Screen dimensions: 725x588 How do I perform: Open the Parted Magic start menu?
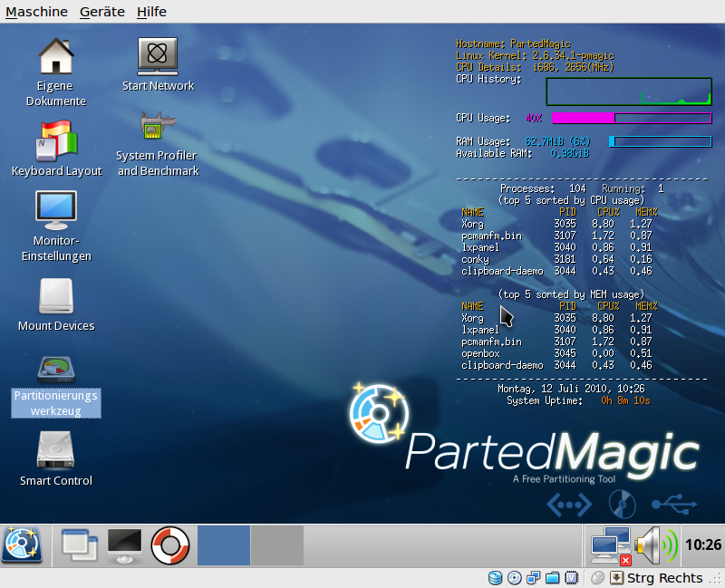[22, 545]
